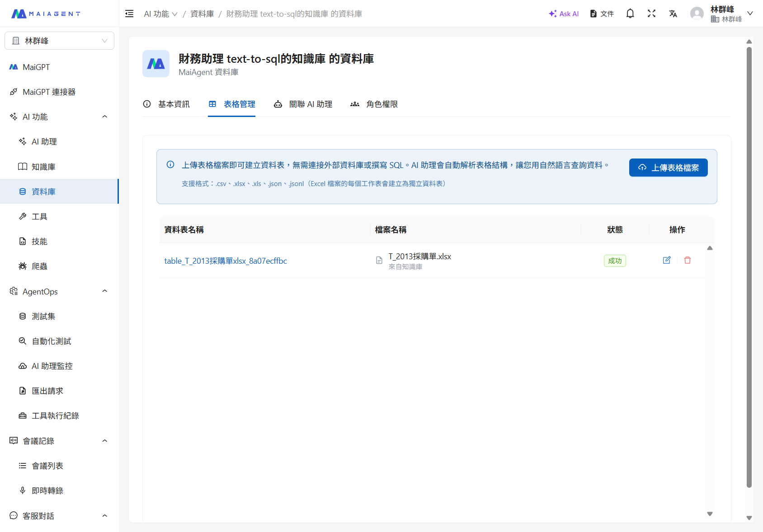The width and height of the screenshot is (763, 532).
Task: Delete the T_2013採購單.xlsx table
Action: pyautogui.click(x=688, y=260)
